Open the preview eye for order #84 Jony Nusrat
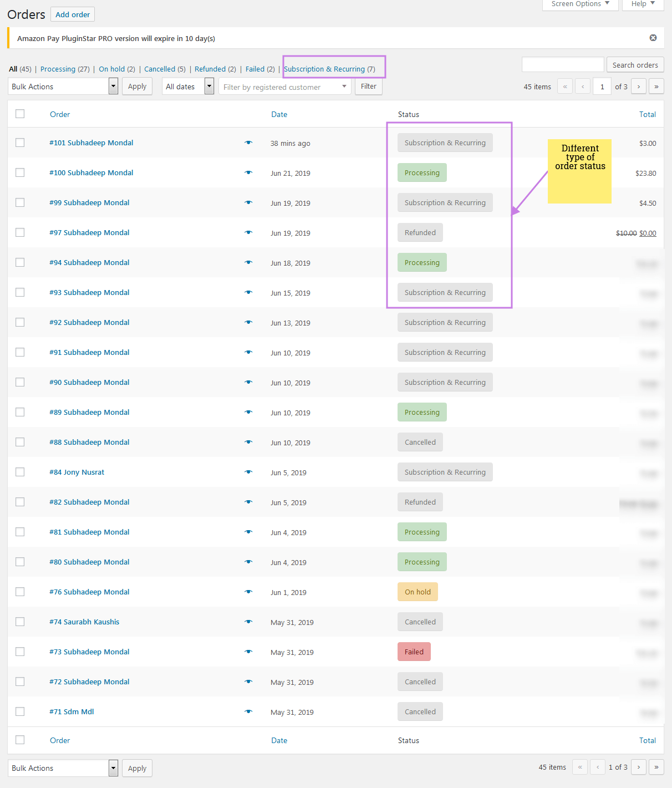 248,472
